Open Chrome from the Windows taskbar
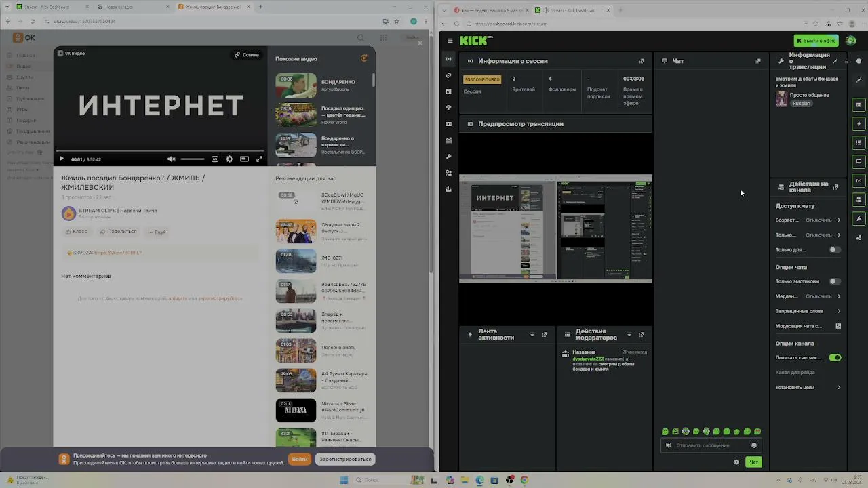The width and height of the screenshot is (868, 488). pos(524,480)
